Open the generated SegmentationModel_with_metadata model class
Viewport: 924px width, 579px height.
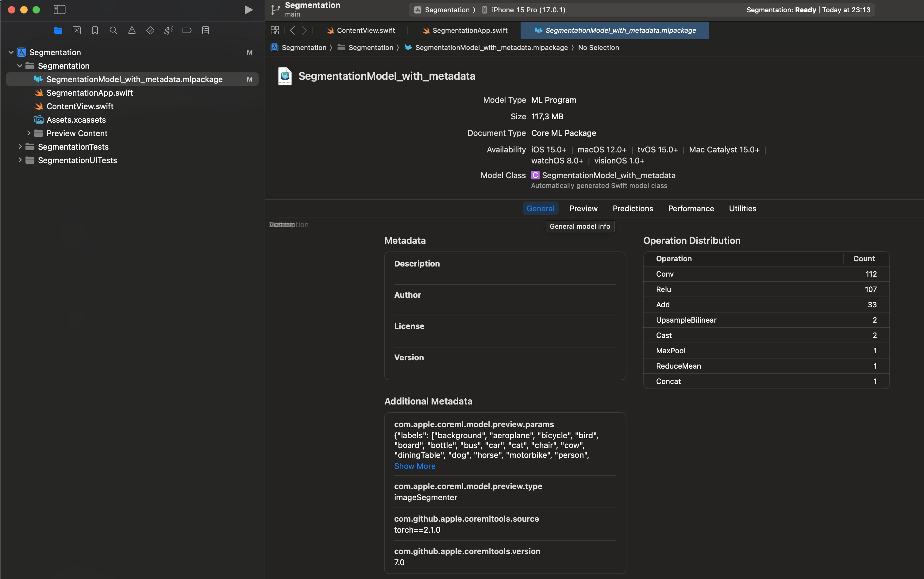(x=608, y=175)
